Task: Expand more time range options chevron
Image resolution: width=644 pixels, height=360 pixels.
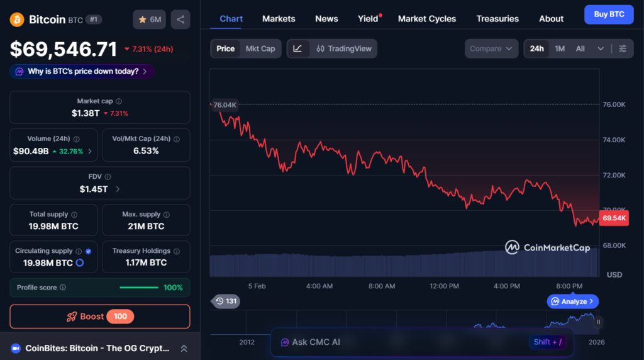Action: [601, 48]
